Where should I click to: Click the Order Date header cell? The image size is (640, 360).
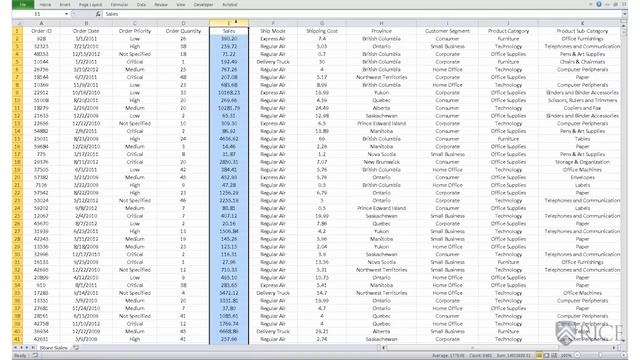86,31
